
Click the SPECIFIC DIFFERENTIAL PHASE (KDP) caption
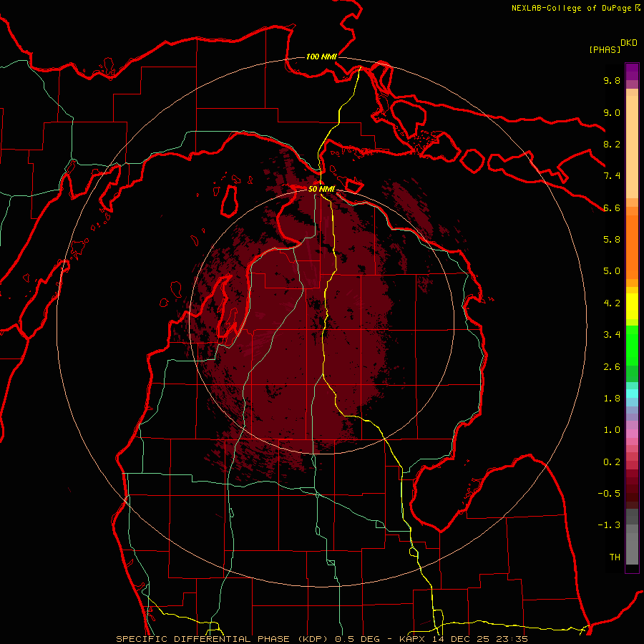coord(224,639)
